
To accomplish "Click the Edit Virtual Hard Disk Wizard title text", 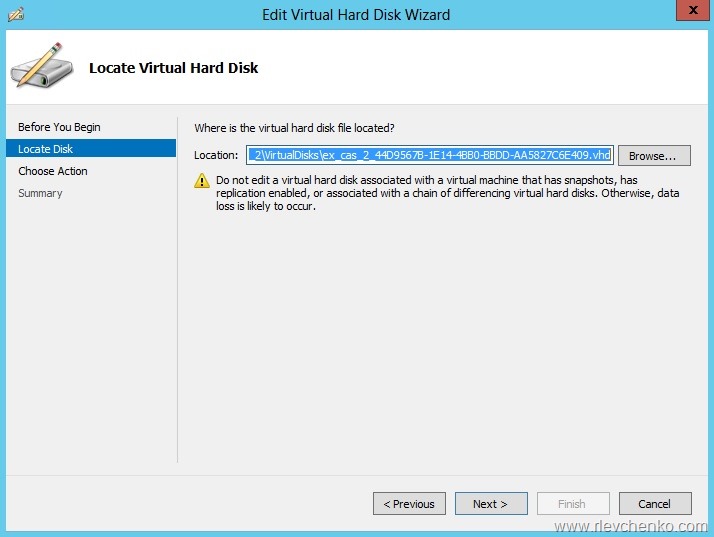I will (x=356, y=15).
